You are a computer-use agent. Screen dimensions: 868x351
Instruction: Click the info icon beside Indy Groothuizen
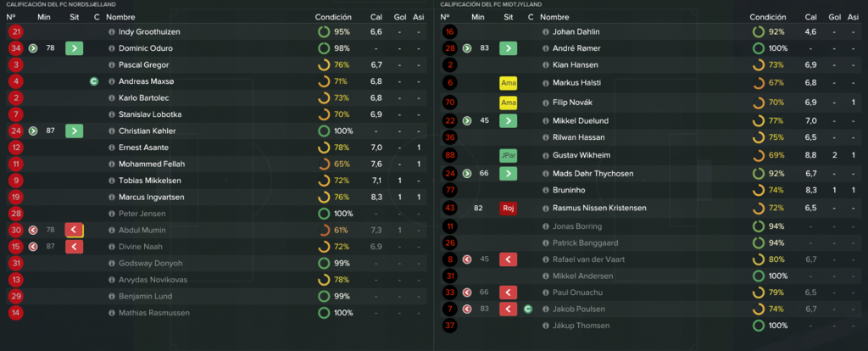click(111, 32)
